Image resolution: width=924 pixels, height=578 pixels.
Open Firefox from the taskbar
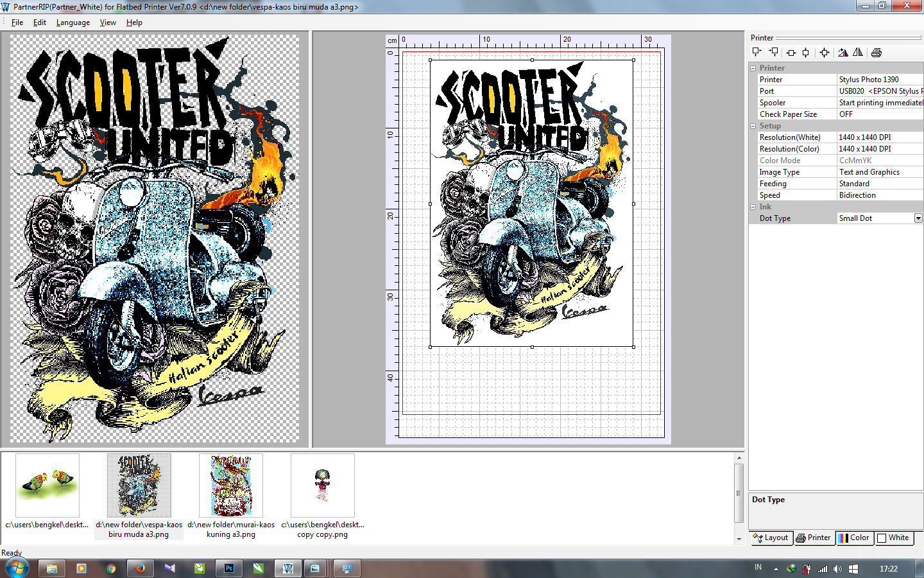click(140, 568)
